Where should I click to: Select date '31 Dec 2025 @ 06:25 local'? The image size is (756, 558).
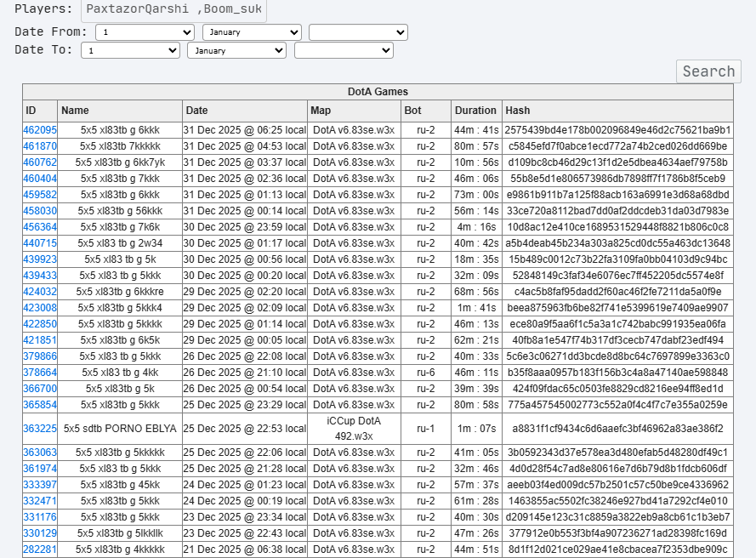(245, 130)
